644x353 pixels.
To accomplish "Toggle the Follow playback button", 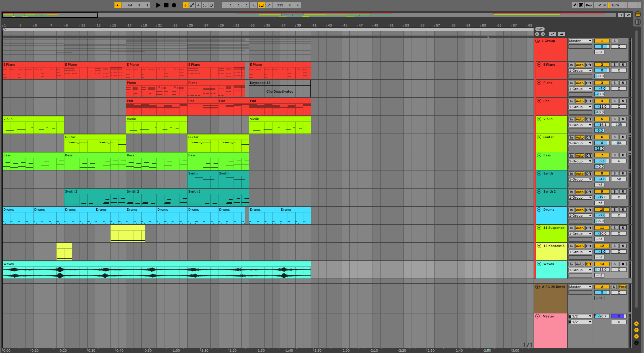I will 118,5.
